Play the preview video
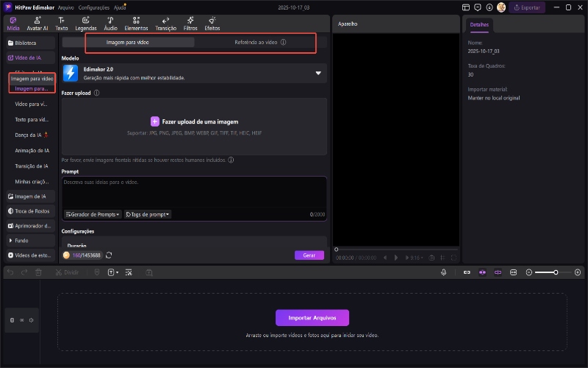 coord(396,258)
